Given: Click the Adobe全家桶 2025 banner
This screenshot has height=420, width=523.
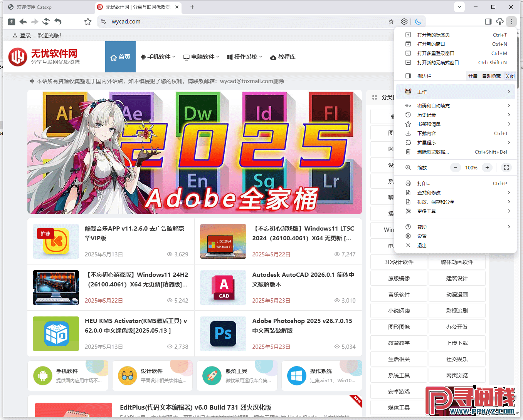Looking at the screenshot, I should (195, 152).
